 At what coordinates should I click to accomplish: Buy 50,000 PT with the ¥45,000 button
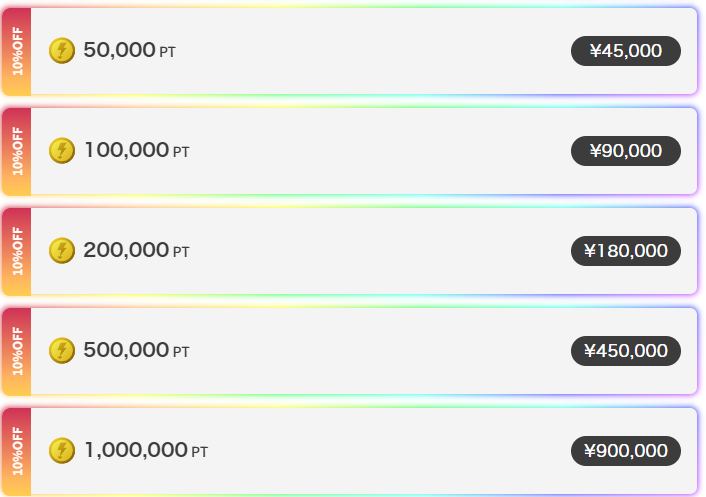point(626,51)
